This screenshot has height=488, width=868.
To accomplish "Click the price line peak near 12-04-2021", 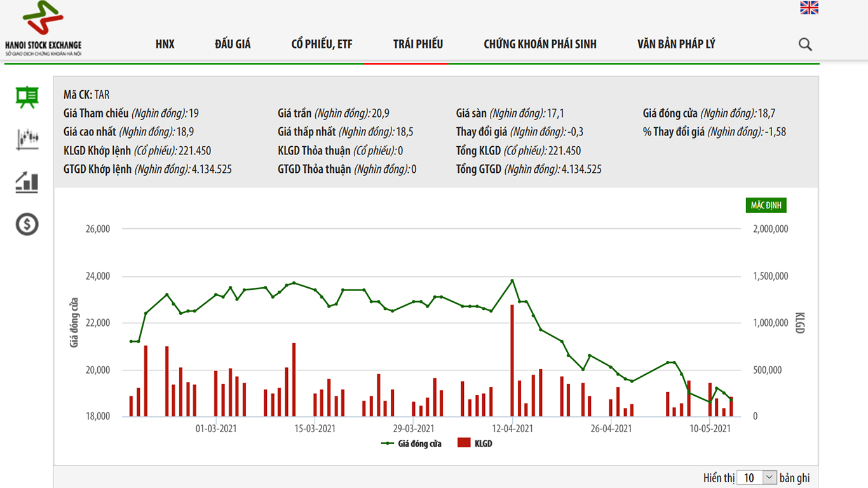I will tap(512, 280).
